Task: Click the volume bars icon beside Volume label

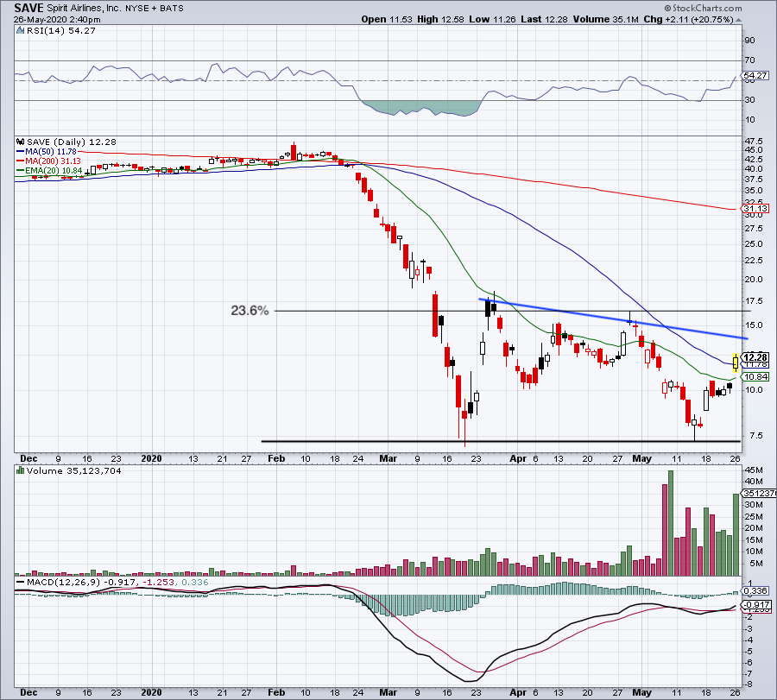Action: 21,470
